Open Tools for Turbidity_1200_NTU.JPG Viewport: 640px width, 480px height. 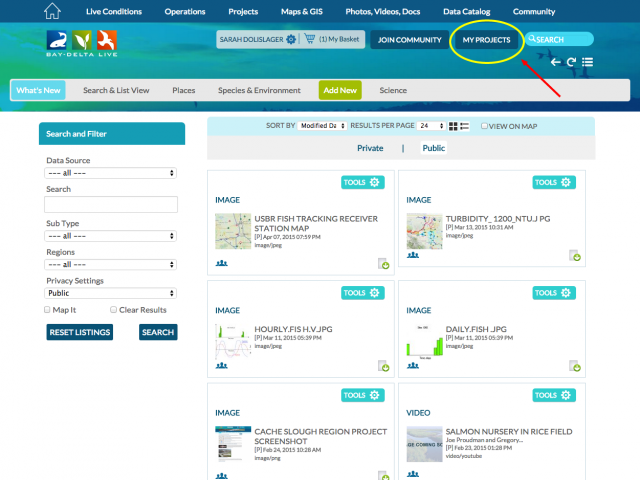coord(554,182)
